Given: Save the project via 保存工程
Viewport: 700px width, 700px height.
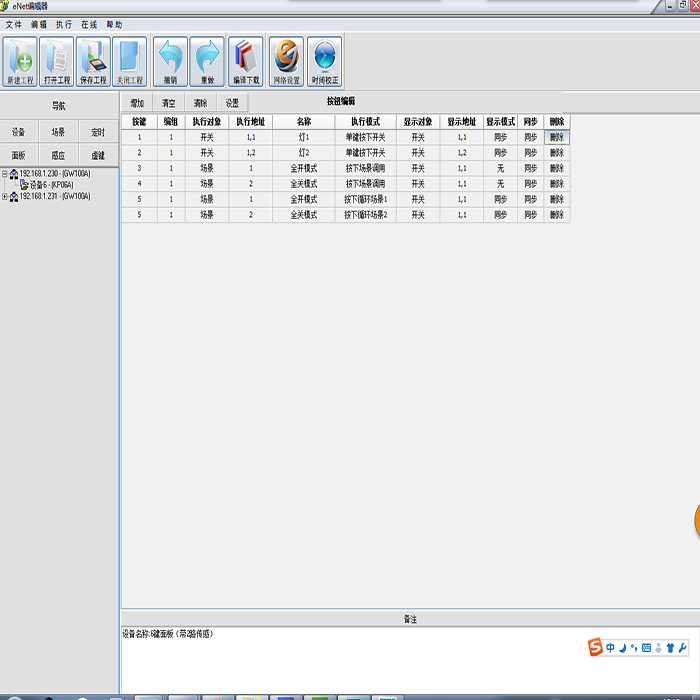Looking at the screenshot, I should [x=93, y=62].
